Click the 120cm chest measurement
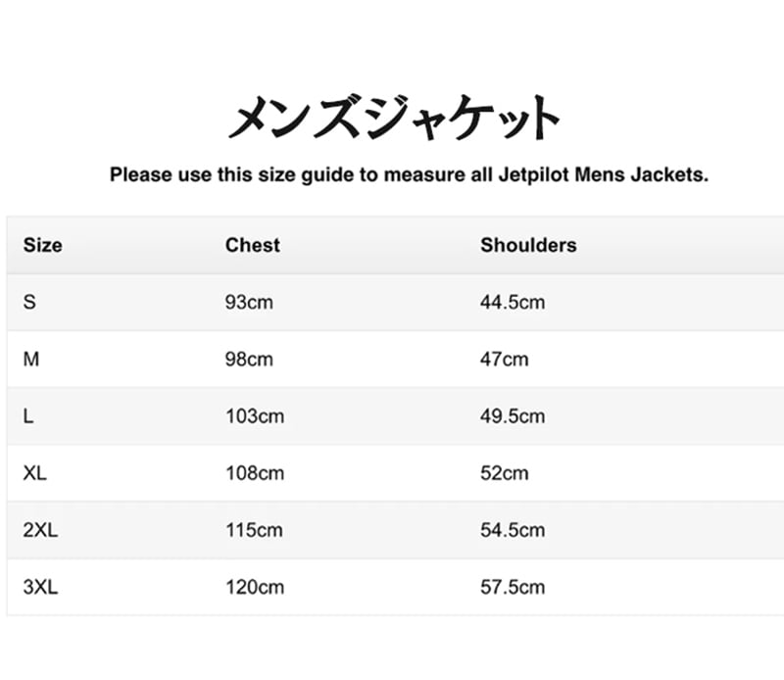The width and height of the screenshot is (784, 680). tap(254, 587)
